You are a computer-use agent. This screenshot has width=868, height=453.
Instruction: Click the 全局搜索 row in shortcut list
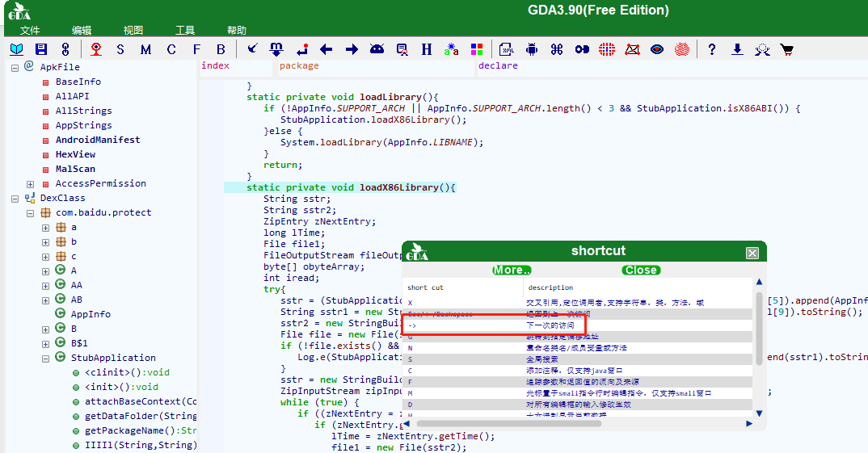pos(577,359)
